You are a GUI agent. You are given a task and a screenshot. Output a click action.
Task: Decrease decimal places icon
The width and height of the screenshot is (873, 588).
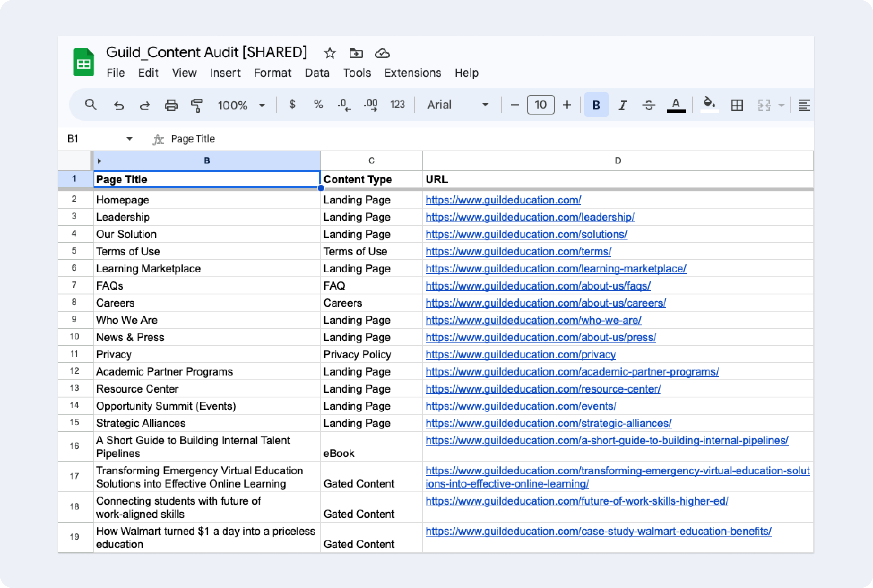click(344, 105)
